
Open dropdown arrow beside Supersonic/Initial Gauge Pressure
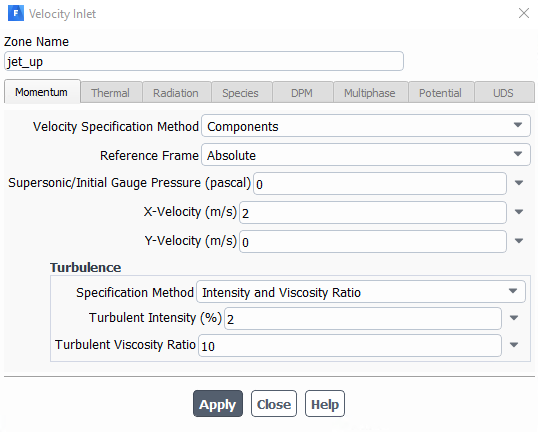tap(519, 183)
